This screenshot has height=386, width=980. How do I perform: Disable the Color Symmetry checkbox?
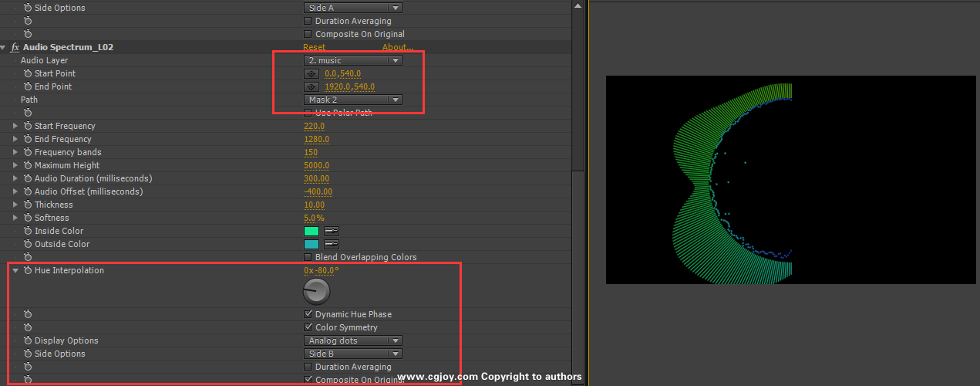pos(308,327)
